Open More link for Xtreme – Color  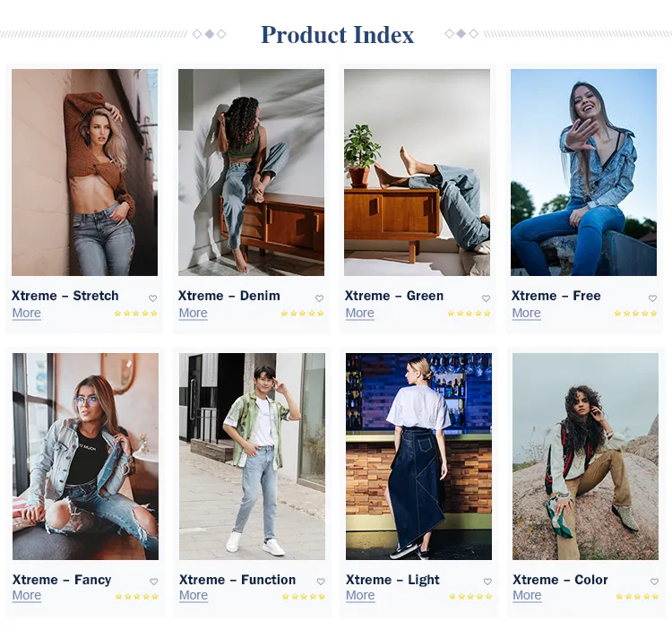[x=527, y=596]
